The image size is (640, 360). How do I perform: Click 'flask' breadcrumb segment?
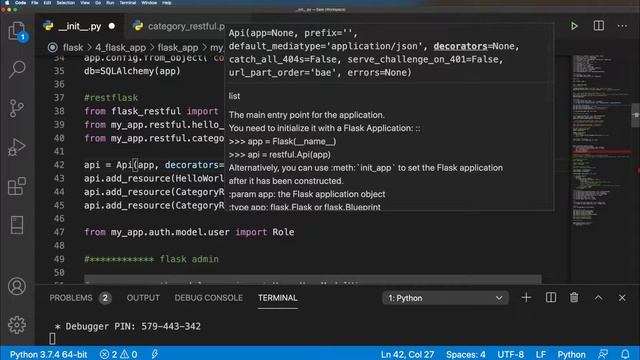pyautogui.click(x=73, y=48)
